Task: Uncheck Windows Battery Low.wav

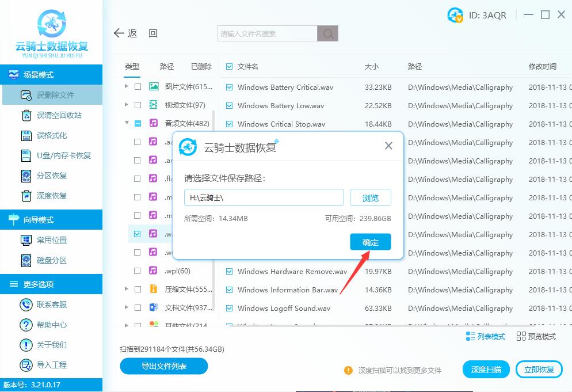Action: (229, 105)
